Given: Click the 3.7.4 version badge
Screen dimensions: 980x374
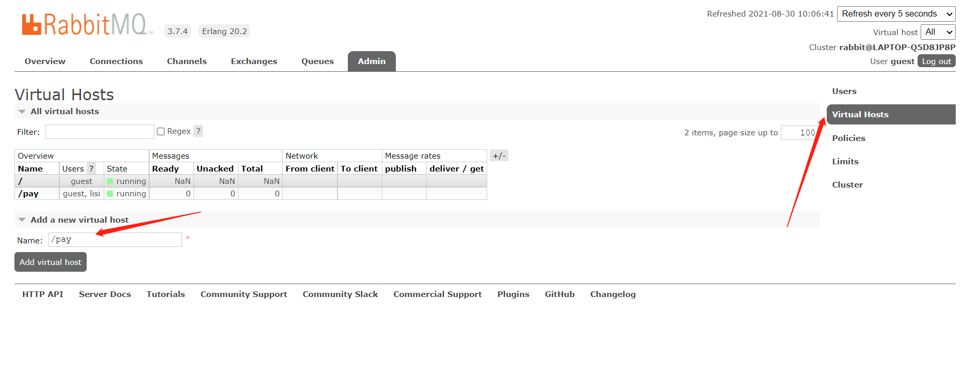Looking at the screenshot, I should pyautogui.click(x=178, y=31).
